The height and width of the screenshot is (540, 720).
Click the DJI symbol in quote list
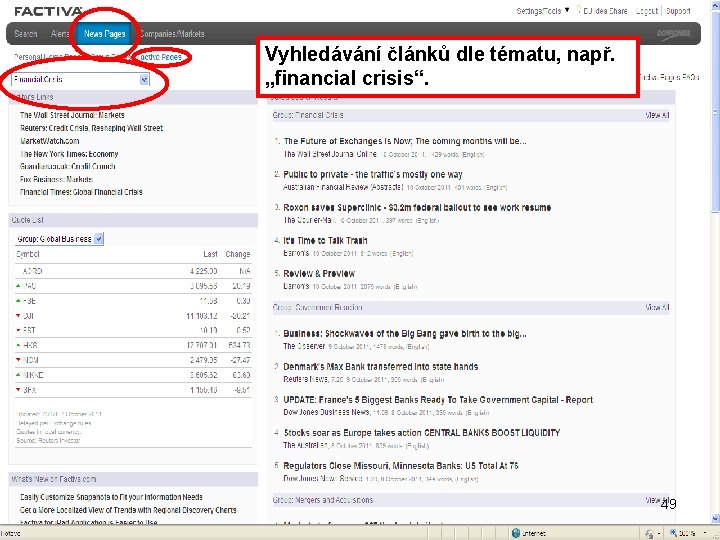pos(28,316)
